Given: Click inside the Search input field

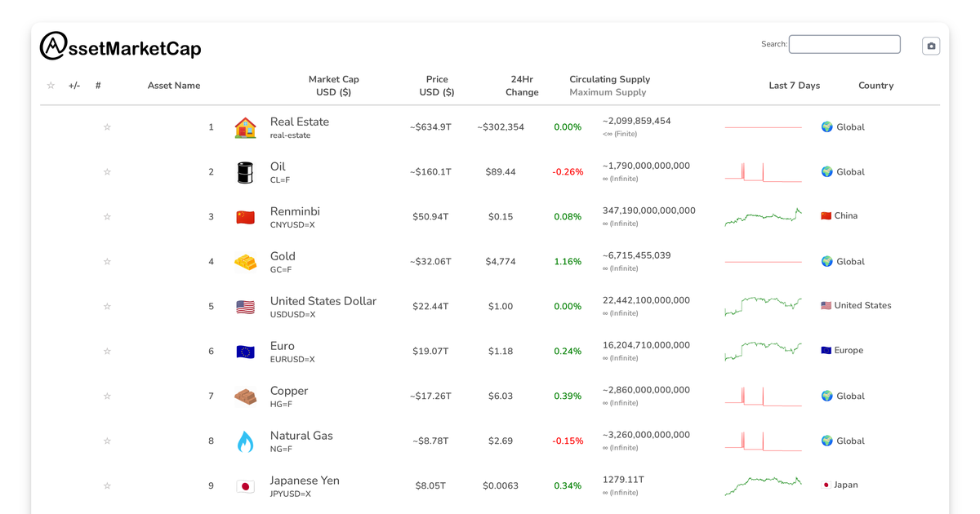Looking at the screenshot, I should [x=844, y=44].
